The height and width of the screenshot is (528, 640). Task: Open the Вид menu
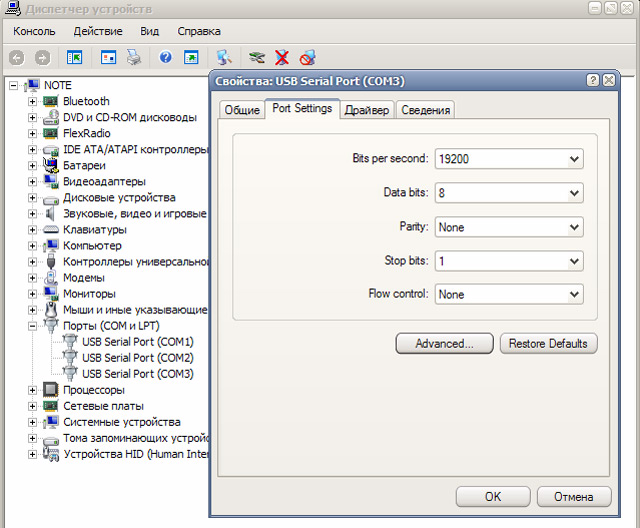pos(149,31)
